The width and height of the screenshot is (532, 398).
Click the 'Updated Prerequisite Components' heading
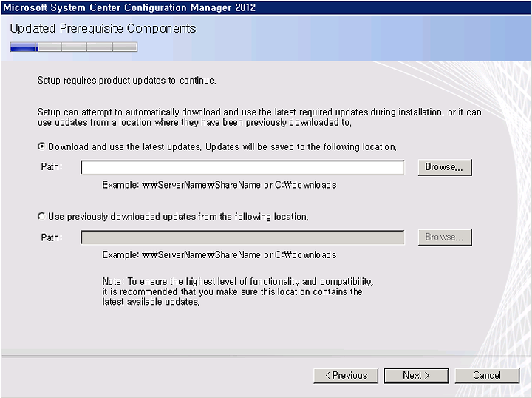(x=103, y=29)
